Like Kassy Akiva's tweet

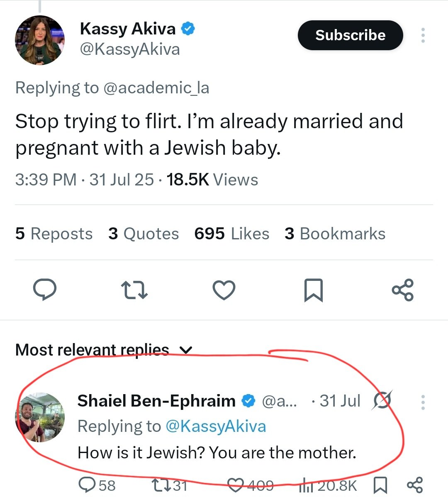coord(224,290)
